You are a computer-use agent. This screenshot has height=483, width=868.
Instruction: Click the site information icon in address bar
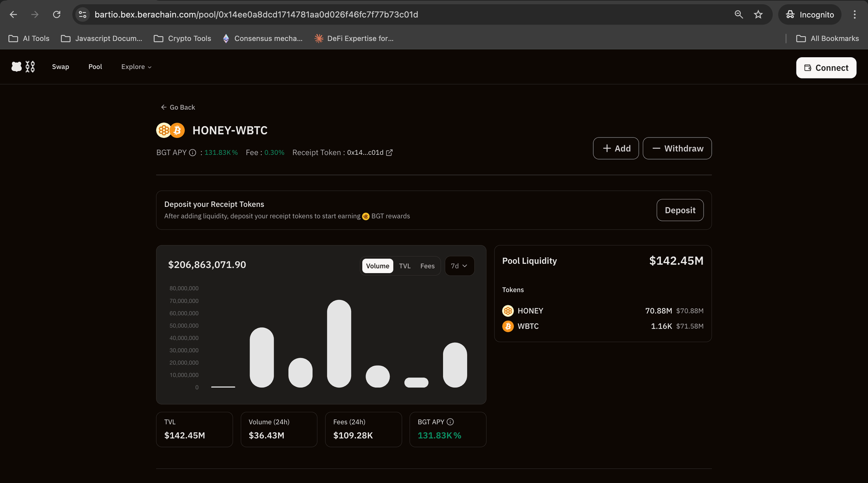(82, 15)
